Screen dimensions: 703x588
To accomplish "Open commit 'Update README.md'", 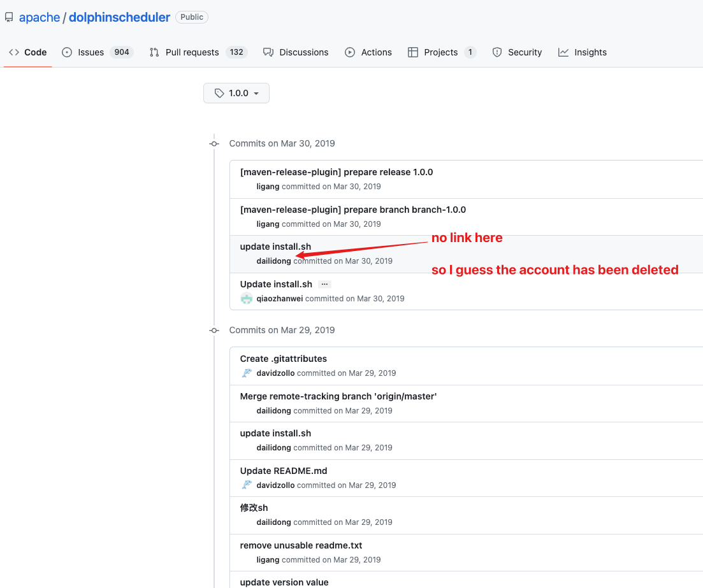I will (284, 471).
